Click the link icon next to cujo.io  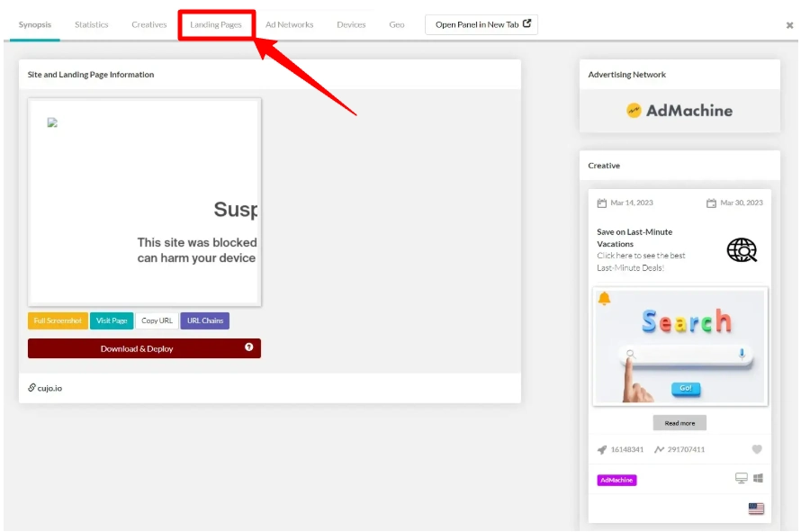tap(30, 390)
